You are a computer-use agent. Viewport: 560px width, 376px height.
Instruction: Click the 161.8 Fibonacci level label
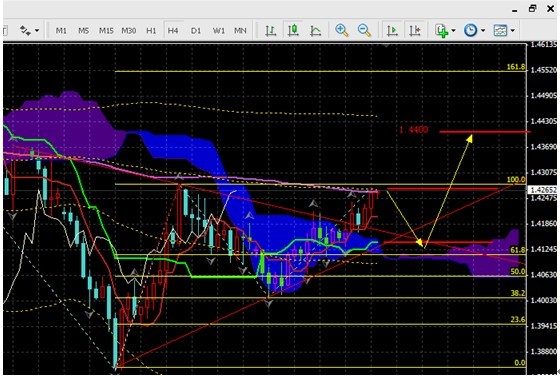pyautogui.click(x=516, y=67)
